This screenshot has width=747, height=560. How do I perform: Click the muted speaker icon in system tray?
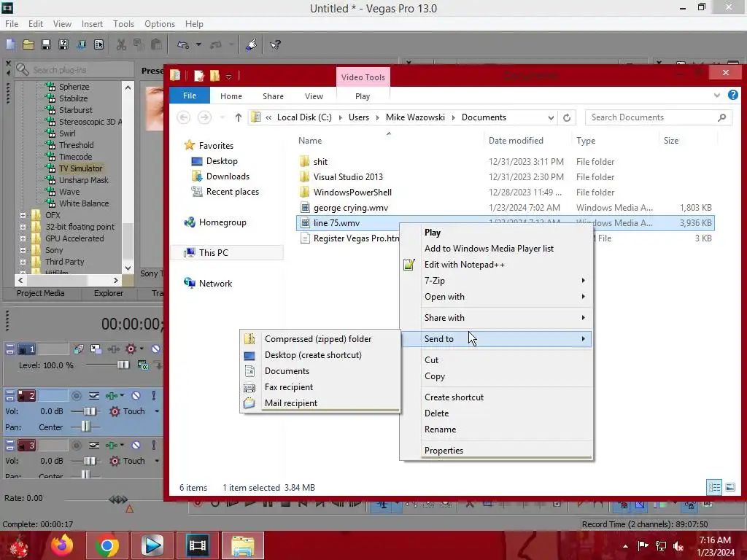click(x=678, y=546)
